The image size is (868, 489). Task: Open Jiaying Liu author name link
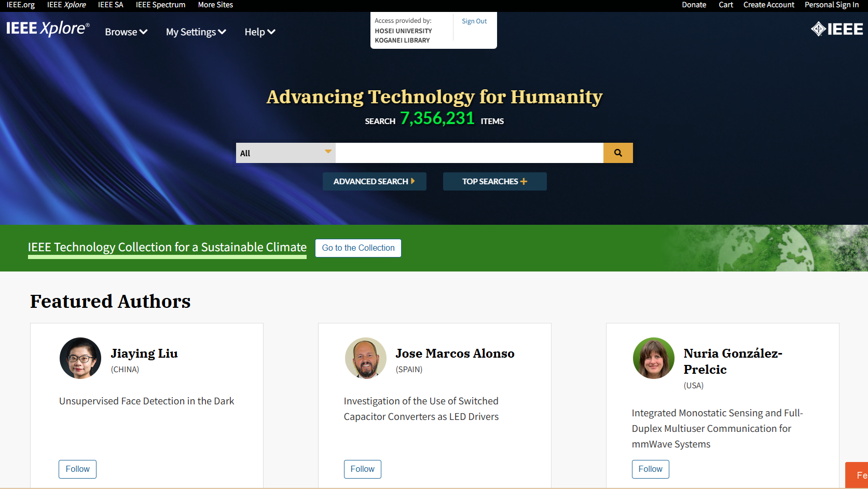point(144,354)
